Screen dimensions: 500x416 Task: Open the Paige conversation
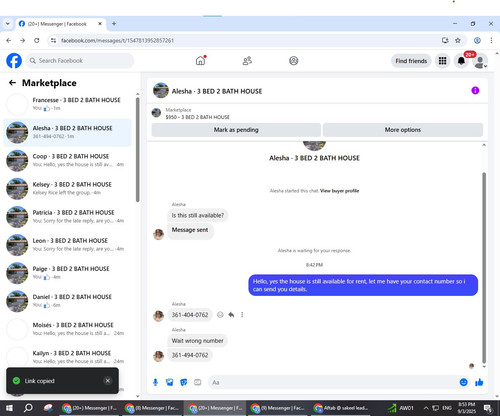[68, 273]
